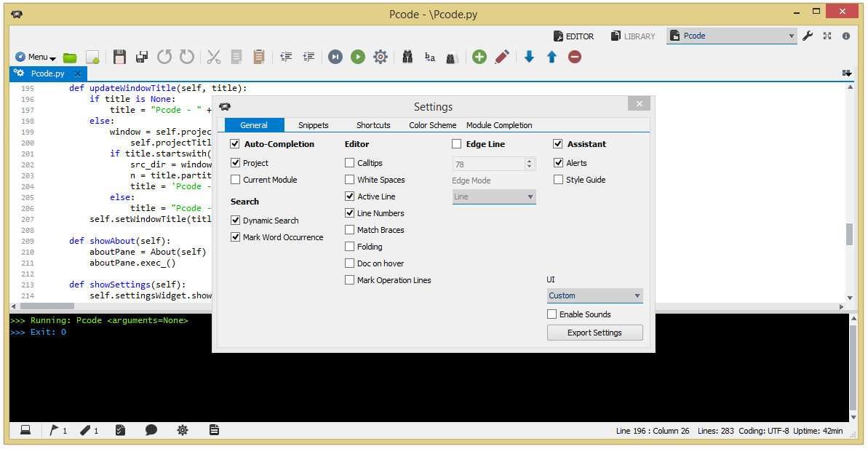Open the speech bubble messages icon in status bar
The height and width of the screenshot is (449, 868).
(x=151, y=430)
